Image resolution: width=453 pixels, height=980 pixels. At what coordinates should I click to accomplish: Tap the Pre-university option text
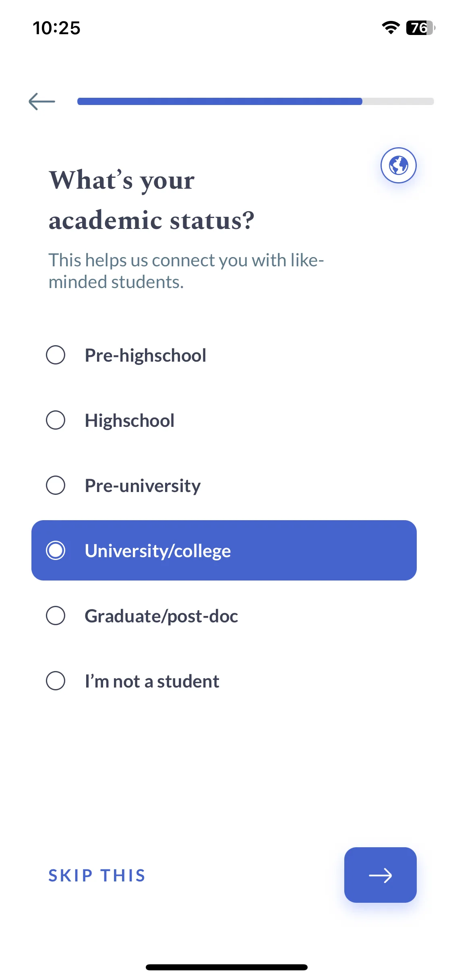(x=143, y=486)
